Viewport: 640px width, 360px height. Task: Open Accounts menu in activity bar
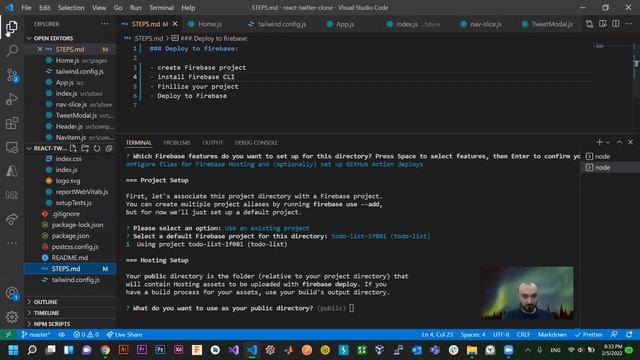coord(12,293)
